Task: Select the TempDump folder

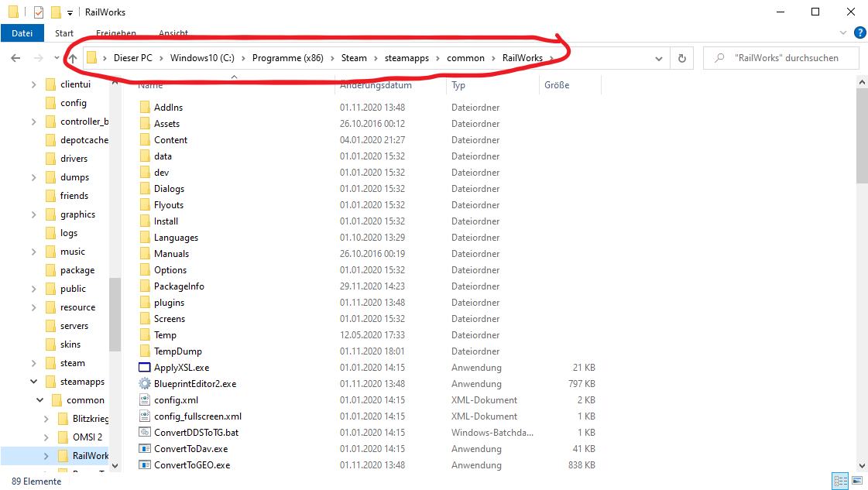Action: [177, 351]
